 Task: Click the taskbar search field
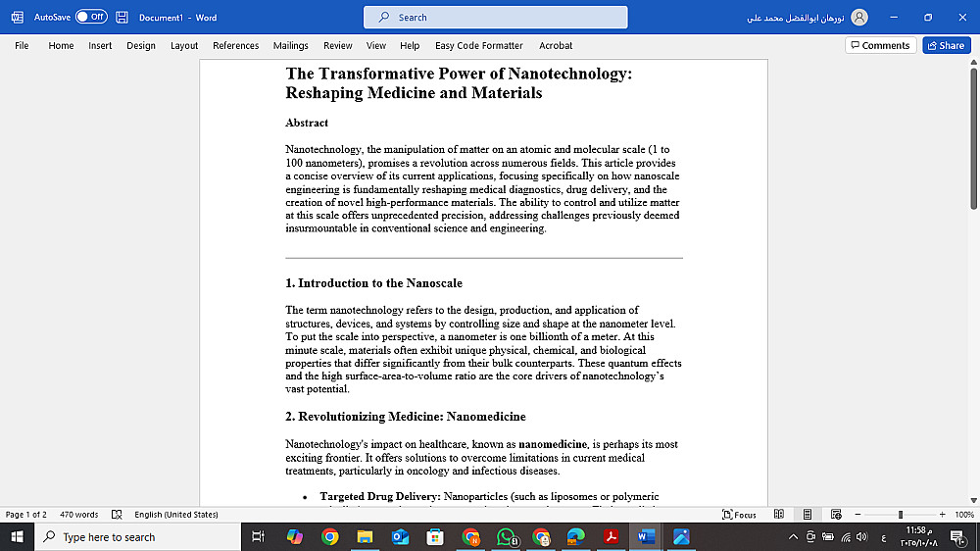137,536
